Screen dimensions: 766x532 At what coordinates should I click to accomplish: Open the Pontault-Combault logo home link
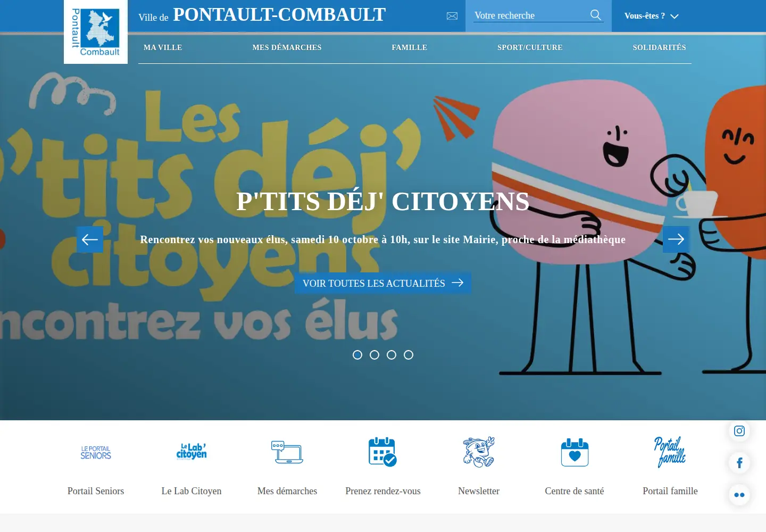96,32
